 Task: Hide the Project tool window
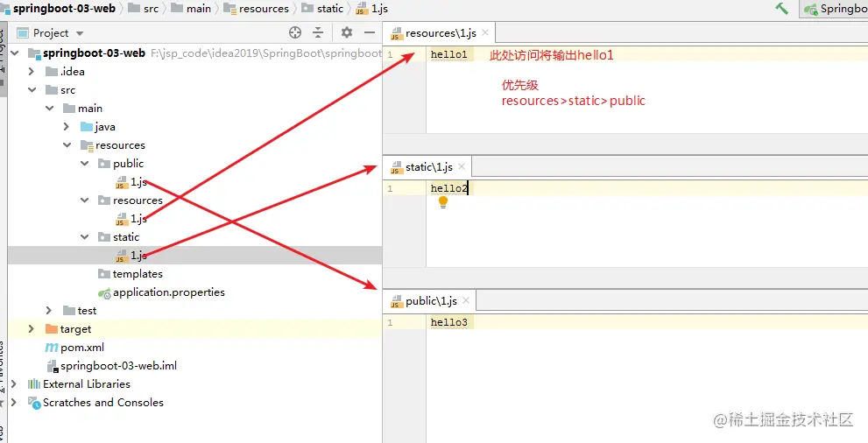point(370,32)
